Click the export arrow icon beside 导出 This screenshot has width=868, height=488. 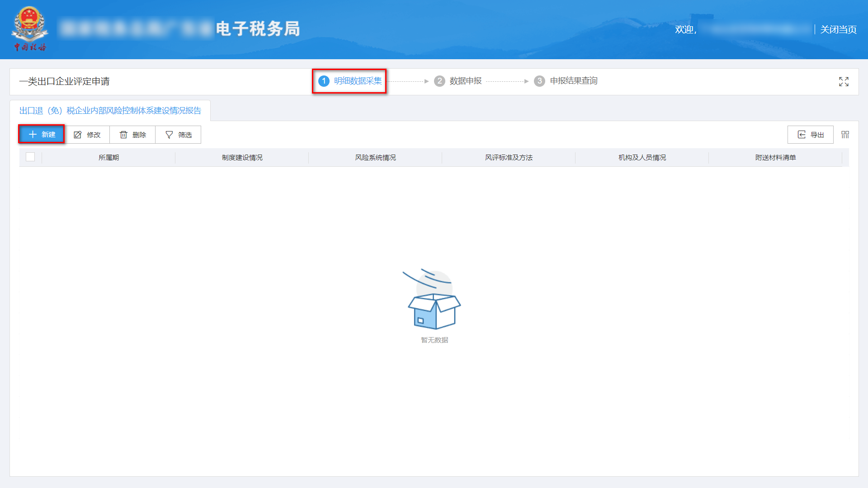point(802,134)
